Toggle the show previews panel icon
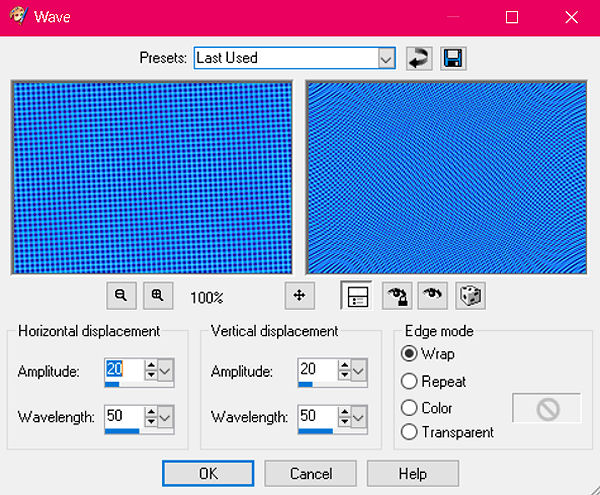Viewport: 600px width, 495px height. (357, 296)
